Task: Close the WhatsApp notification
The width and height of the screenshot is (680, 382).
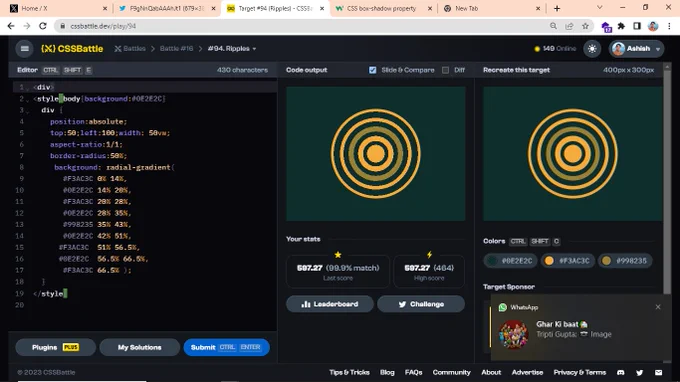Action: 658,307
